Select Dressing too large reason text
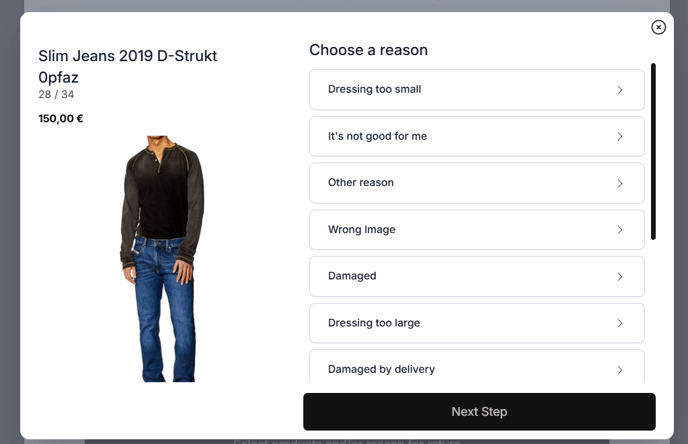 [374, 323]
